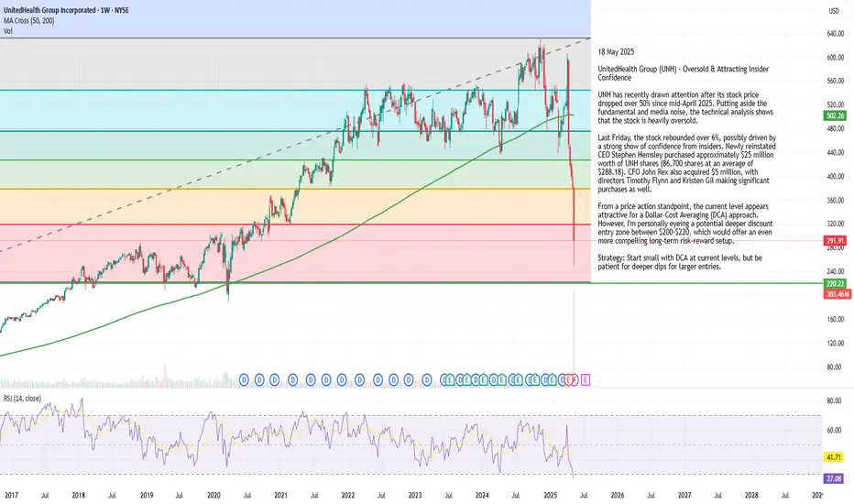The width and height of the screenshot is (854, 504).
Task: Click the 2017 label on the time axis
Action: click(11, 495)
